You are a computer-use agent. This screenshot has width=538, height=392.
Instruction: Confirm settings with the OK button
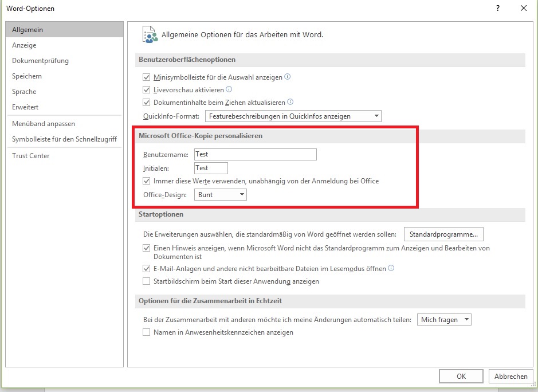click(461, 376)
